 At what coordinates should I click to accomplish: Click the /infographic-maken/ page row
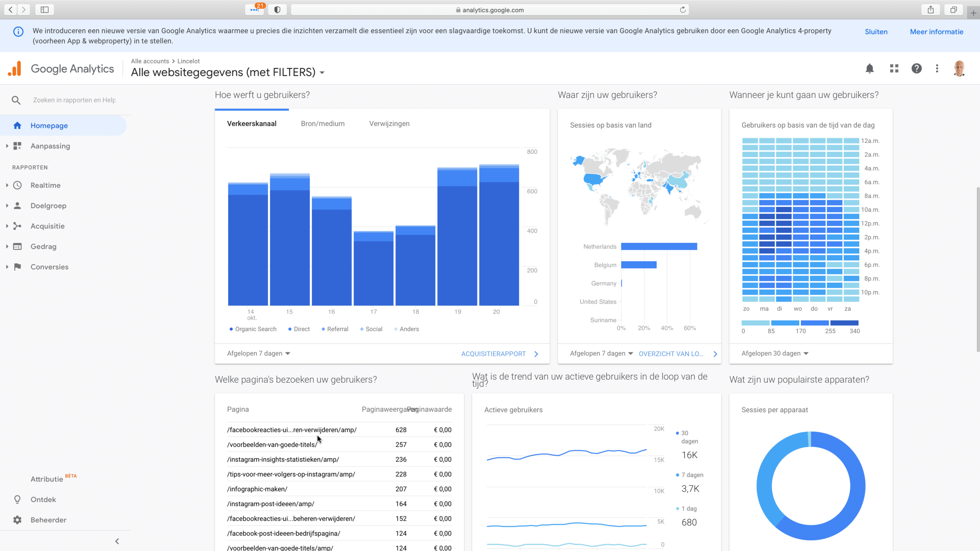339,489
